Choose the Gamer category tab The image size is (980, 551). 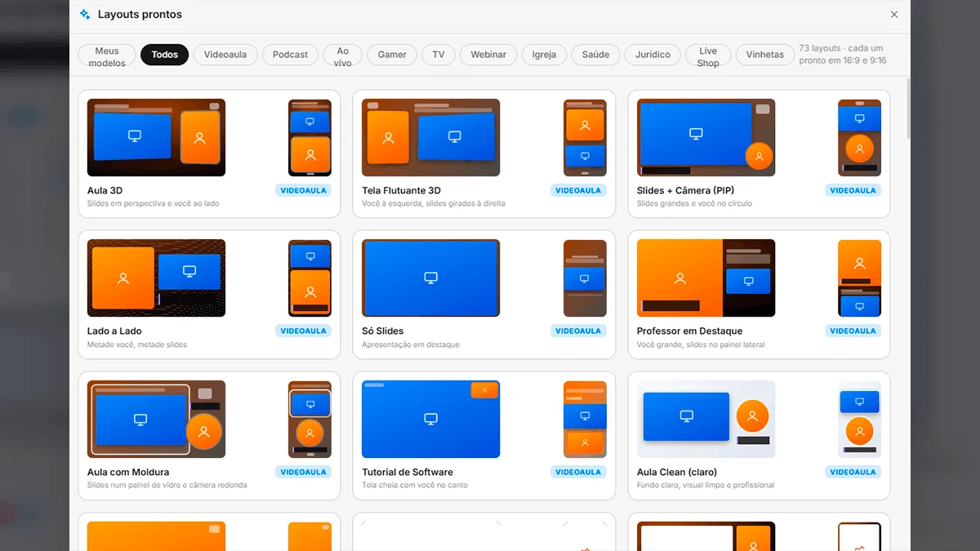[392, 55]
